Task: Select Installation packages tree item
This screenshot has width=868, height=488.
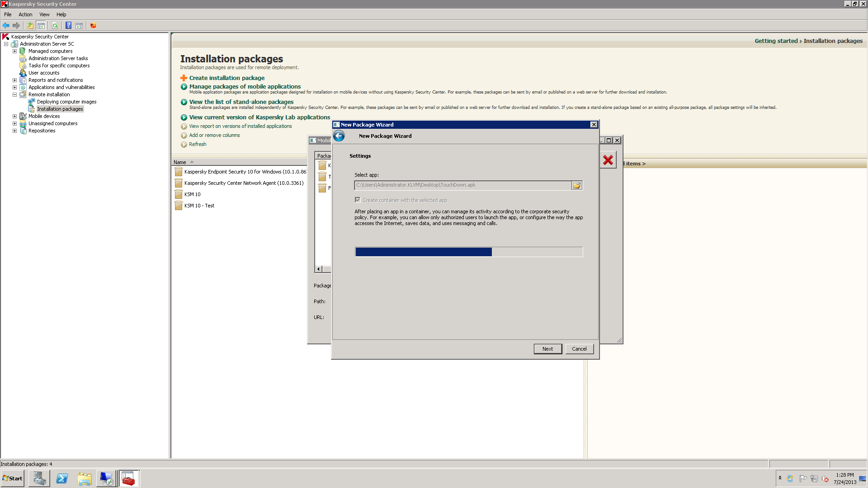Action: [60, 109]
